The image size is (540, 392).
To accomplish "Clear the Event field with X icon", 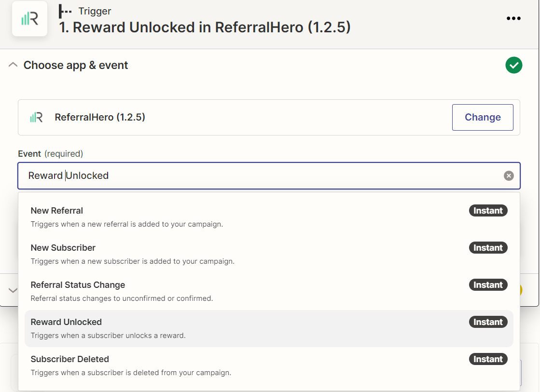I will (509, 176).
